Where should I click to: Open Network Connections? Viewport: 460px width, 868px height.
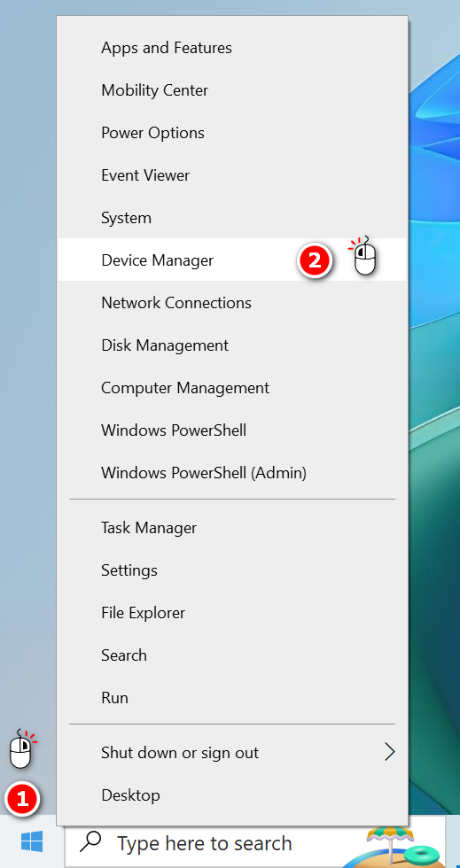[232, 303]
